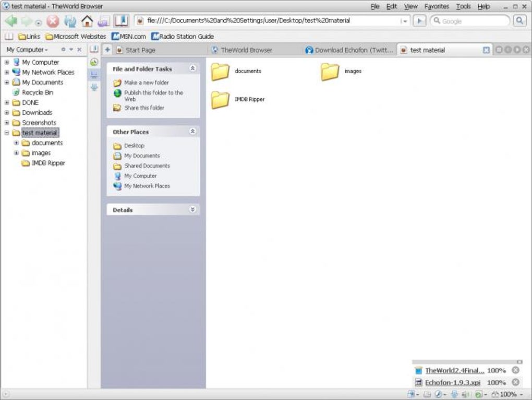Open the My Computer sidebar dropdown
The image size is (532, 400).
27,50
